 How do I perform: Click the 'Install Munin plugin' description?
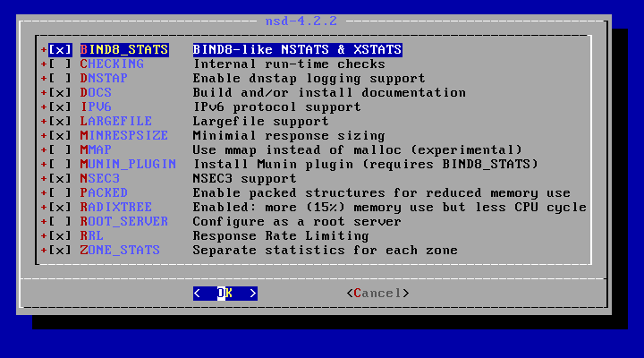(x=366, y=165)
